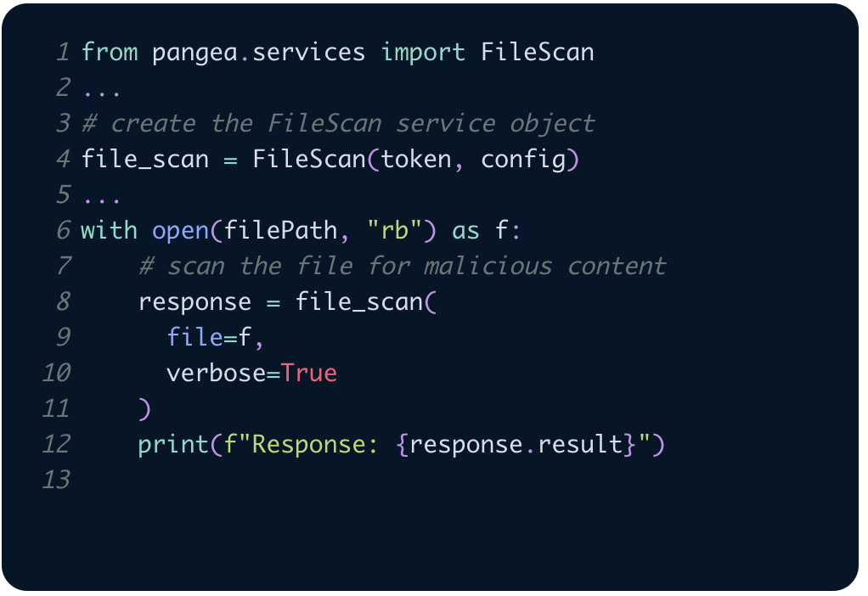The width and height of the screenshot is (868, 596).
Task: Click the 'with' keyword on line 6
Action: point(109,231)
